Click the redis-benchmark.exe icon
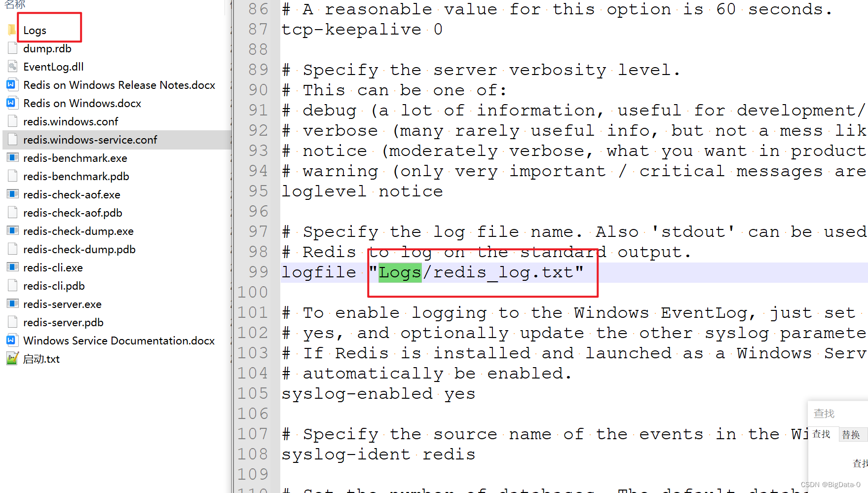The width and height of the screenshot is (868, 493). pyautogui.click(x=12, y=157)
